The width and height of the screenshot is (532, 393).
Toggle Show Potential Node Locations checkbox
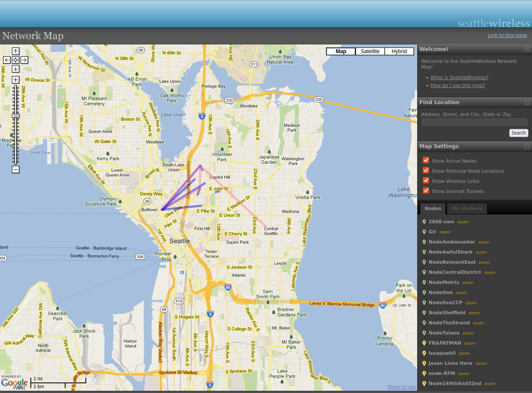(x=426, y=171)
